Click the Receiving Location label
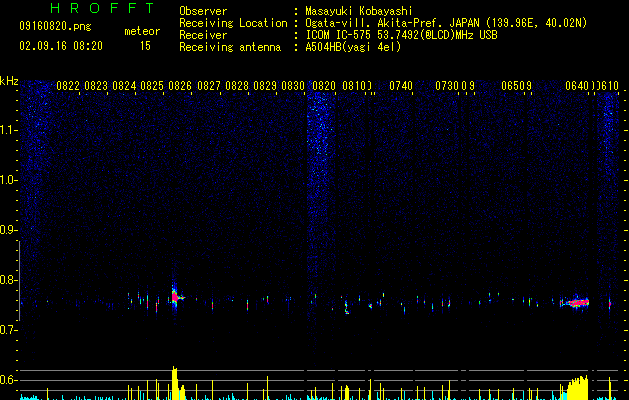Screen dimensions: 629x400 pos(233,23)
